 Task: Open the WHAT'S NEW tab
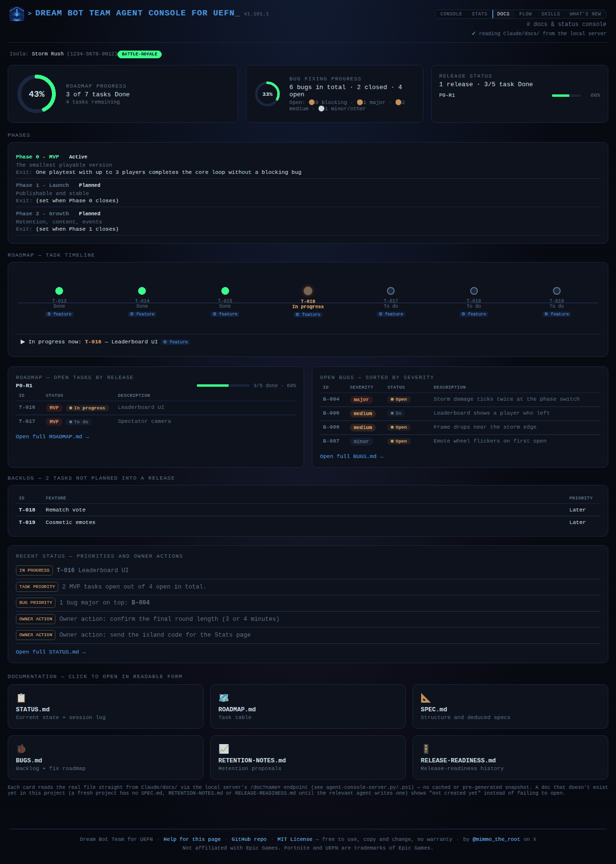coord(585,14)
